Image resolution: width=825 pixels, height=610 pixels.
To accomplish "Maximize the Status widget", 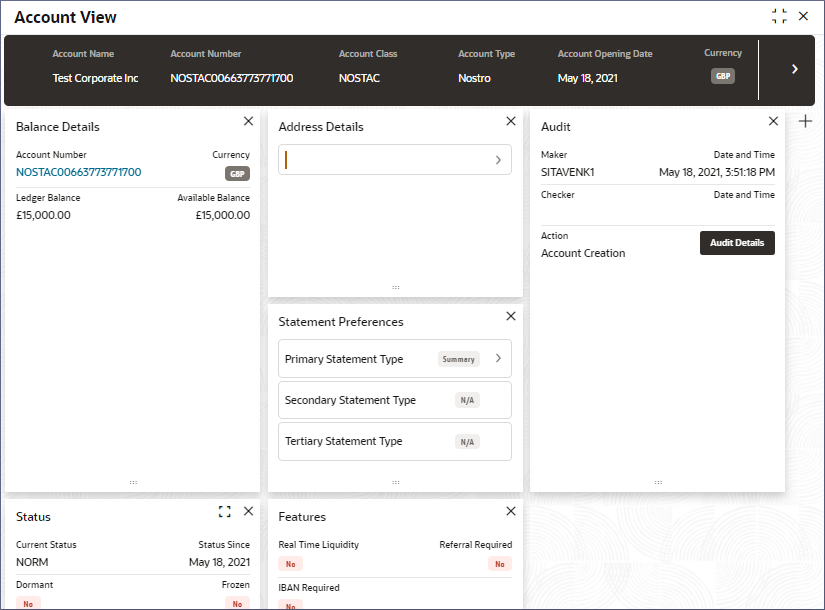I will pyautogui.click(x=225, y=512).
